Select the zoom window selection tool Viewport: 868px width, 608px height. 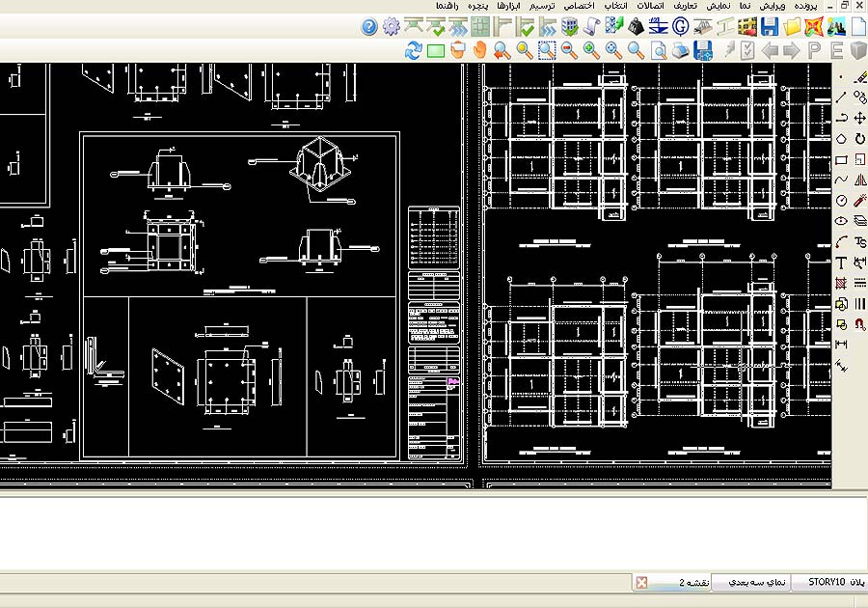coord(547,50)
